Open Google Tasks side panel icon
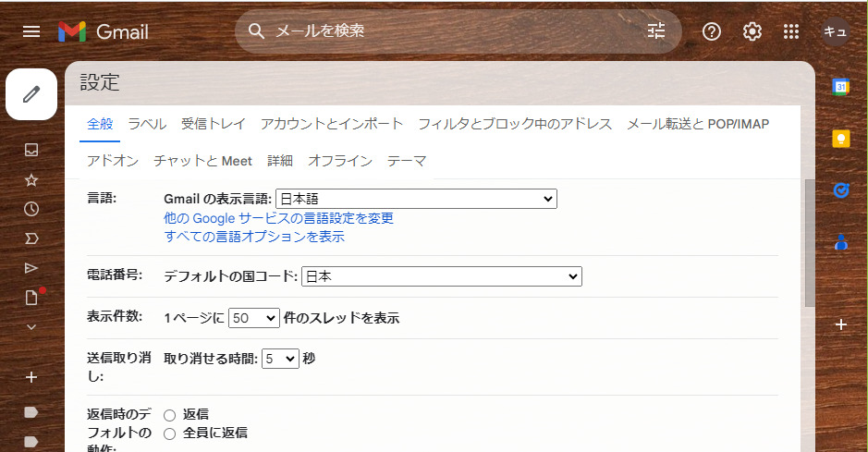This screenshot has height=452, width=868. click(x=841, y=190)
